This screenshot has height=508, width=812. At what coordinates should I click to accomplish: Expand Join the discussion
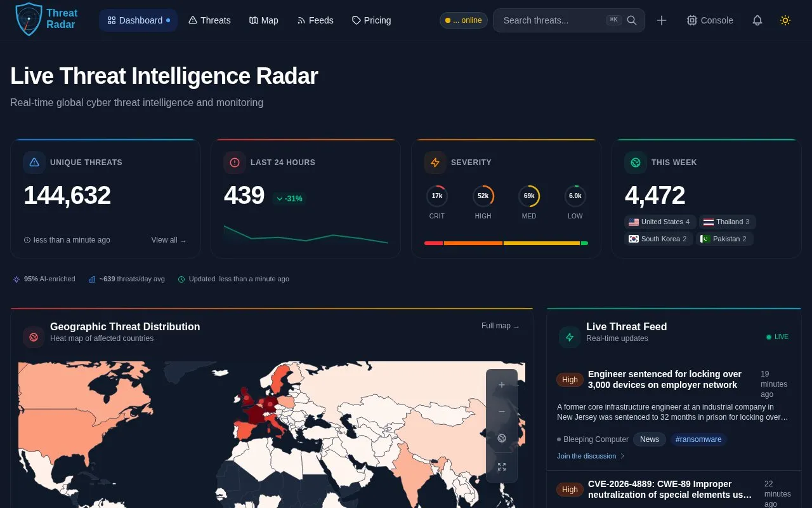coord(591,456)
